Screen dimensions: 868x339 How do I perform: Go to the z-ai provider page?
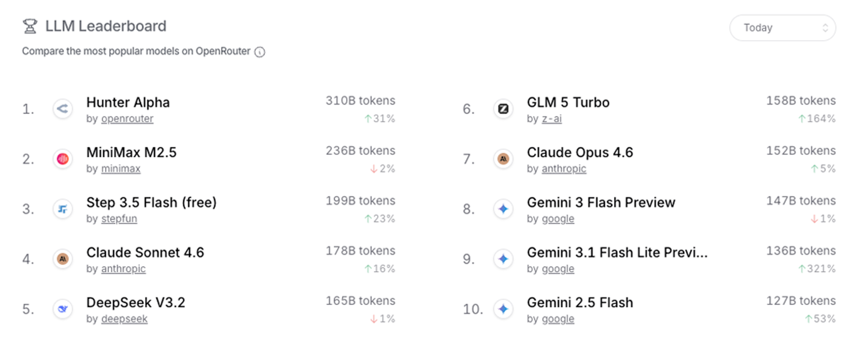[x=551, y=119]
